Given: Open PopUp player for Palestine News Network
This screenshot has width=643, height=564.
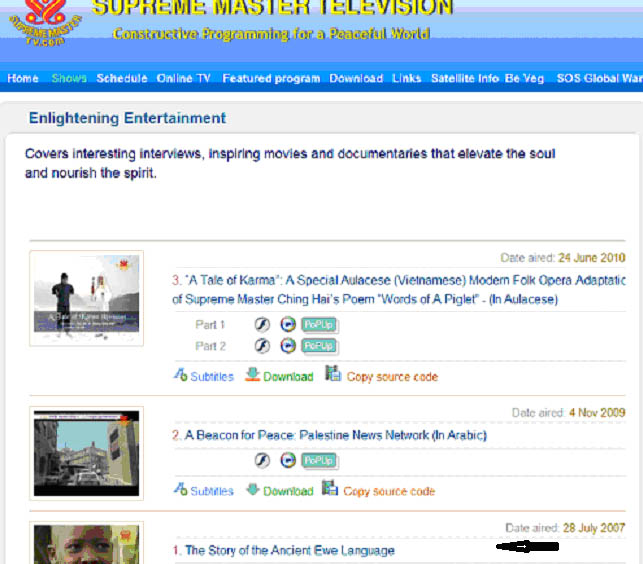Looking at the screenshot, I should [x=319, y=461].
